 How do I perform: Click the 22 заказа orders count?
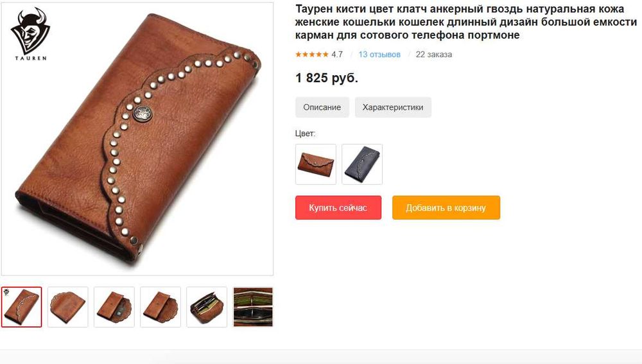[433, 55]
